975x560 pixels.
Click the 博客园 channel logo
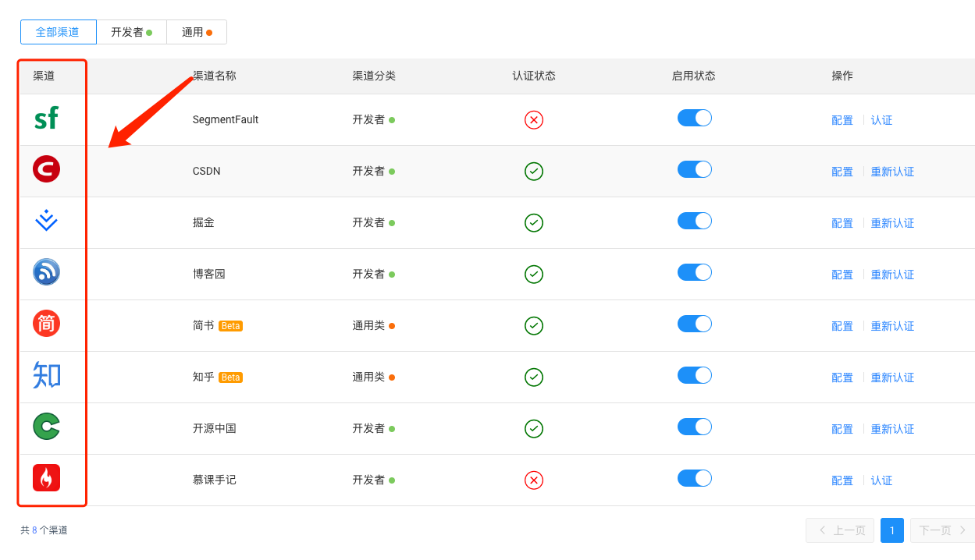pos(46,272)
